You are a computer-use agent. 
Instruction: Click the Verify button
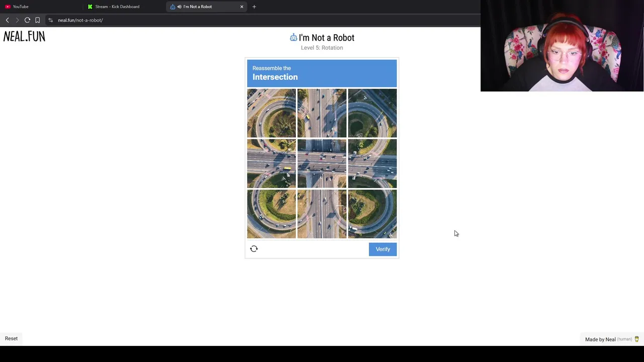tap(383, 249)
